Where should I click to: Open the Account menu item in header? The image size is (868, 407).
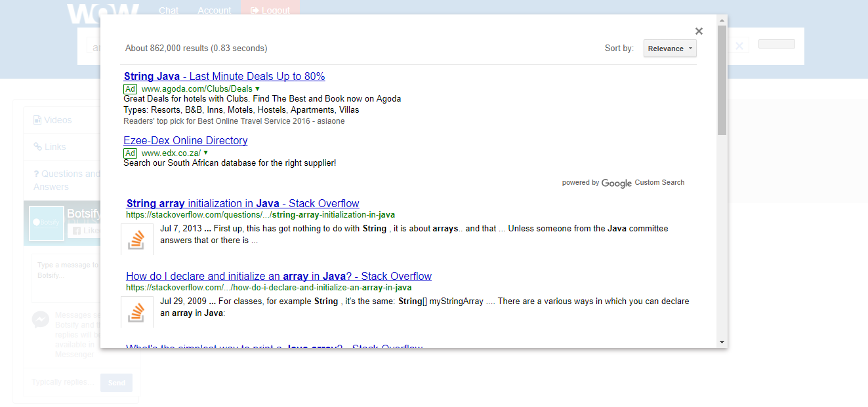point(215,10)
